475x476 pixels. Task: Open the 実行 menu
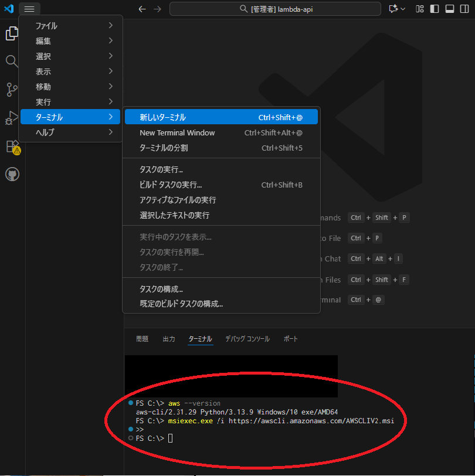[x=70, y=101]
